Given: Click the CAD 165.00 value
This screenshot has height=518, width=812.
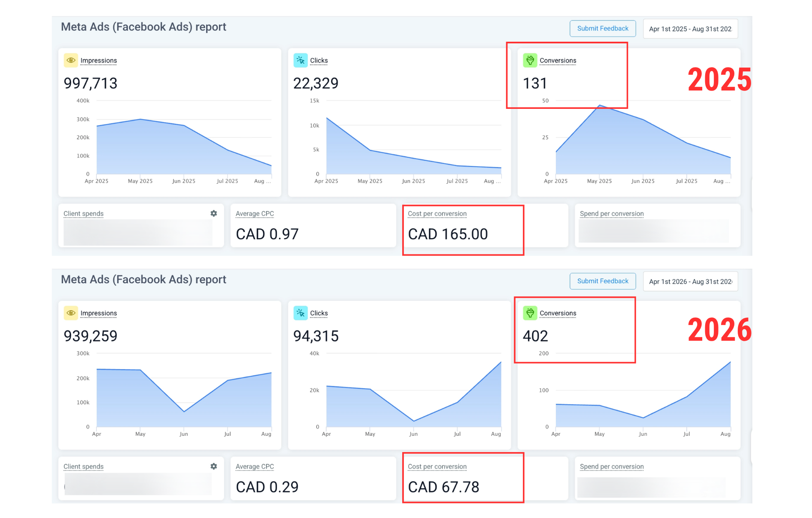Looking at the screenshot, I should point(448,234).
